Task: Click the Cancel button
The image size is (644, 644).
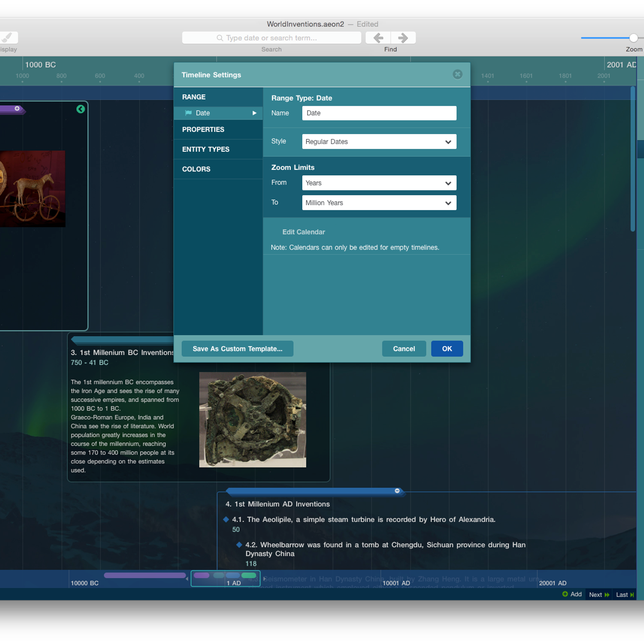Action: click(x=404, y=349)
